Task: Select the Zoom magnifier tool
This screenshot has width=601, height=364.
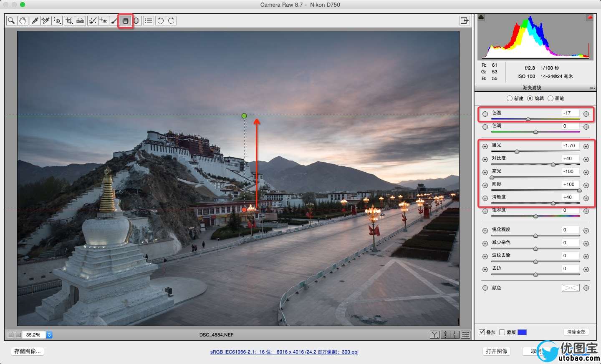Action: 12,20
